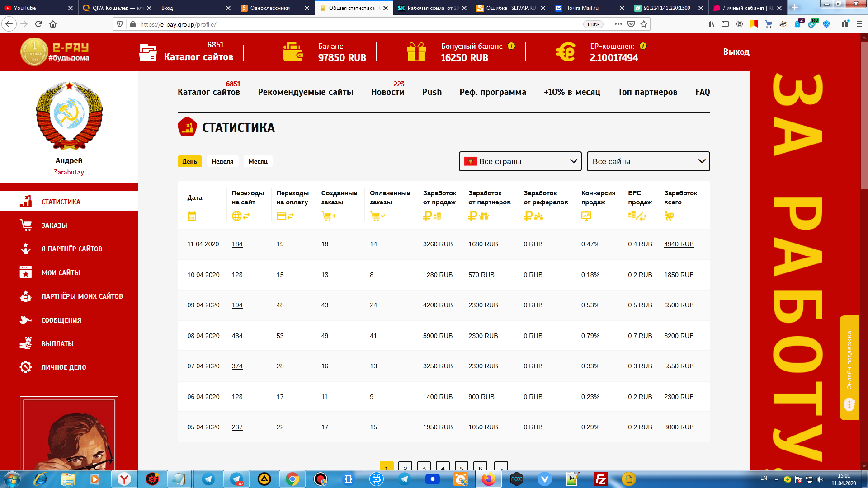Select the День period filter
Screen dimensions: 868x488
[x=190, y=161]
